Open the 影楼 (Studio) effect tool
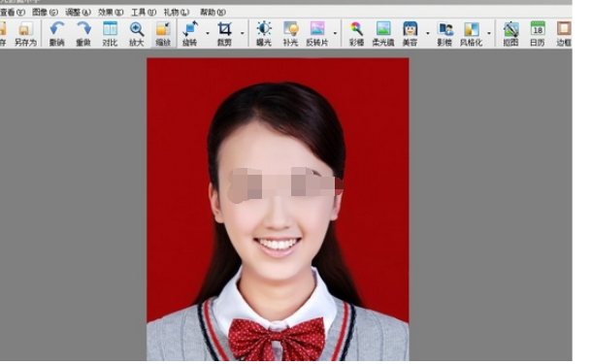Screen dimensions: 591x364 pyautogui.click(x=444, y=34)
